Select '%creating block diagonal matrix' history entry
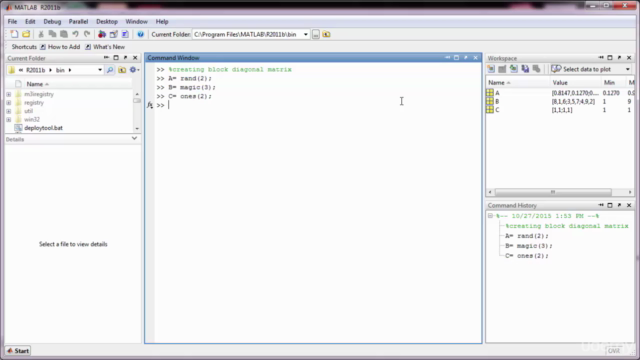 click(x=567, y=226)
